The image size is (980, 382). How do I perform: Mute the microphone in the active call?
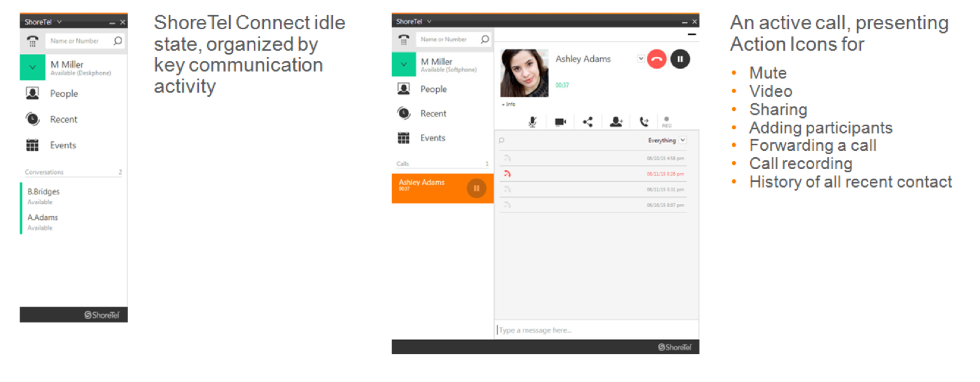pos(532,122)
